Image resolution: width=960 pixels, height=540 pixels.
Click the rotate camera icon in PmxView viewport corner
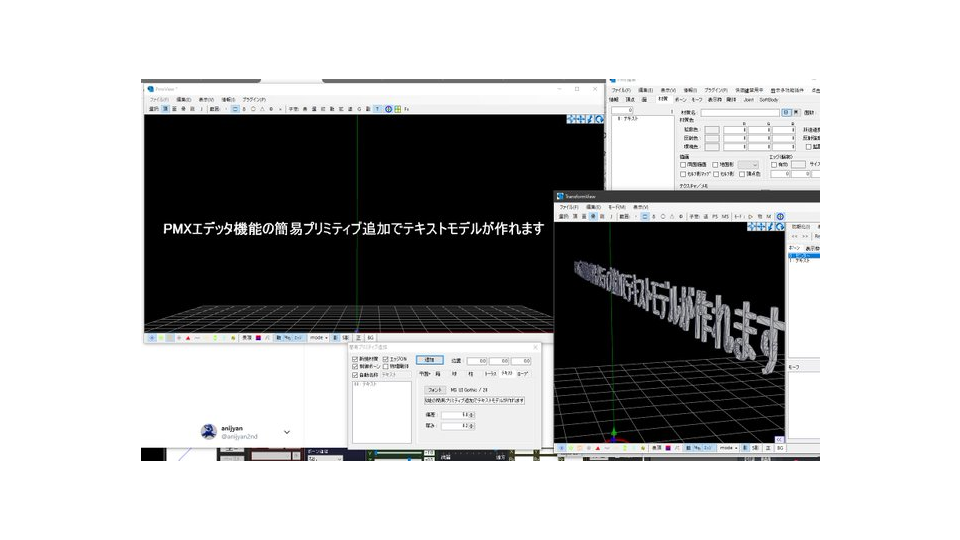[599, 119]
